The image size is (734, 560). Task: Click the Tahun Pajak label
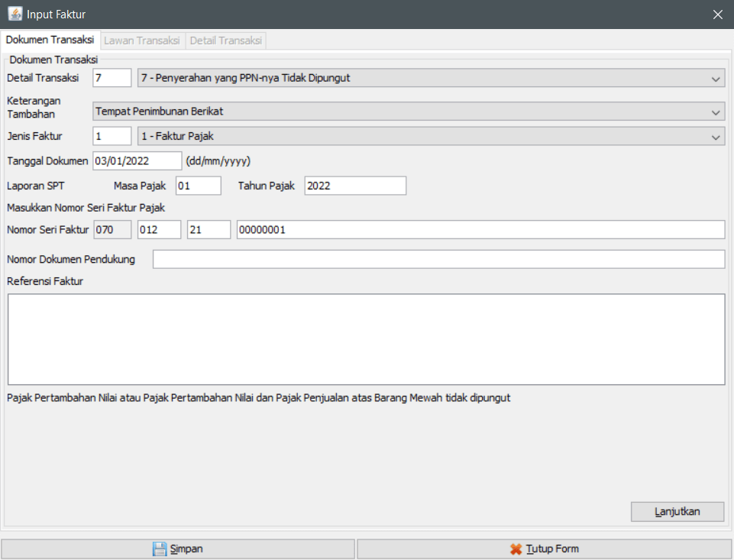(267, 186)
